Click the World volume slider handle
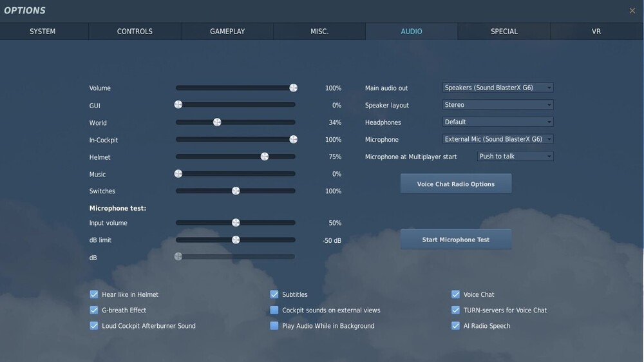 [217, 122]
